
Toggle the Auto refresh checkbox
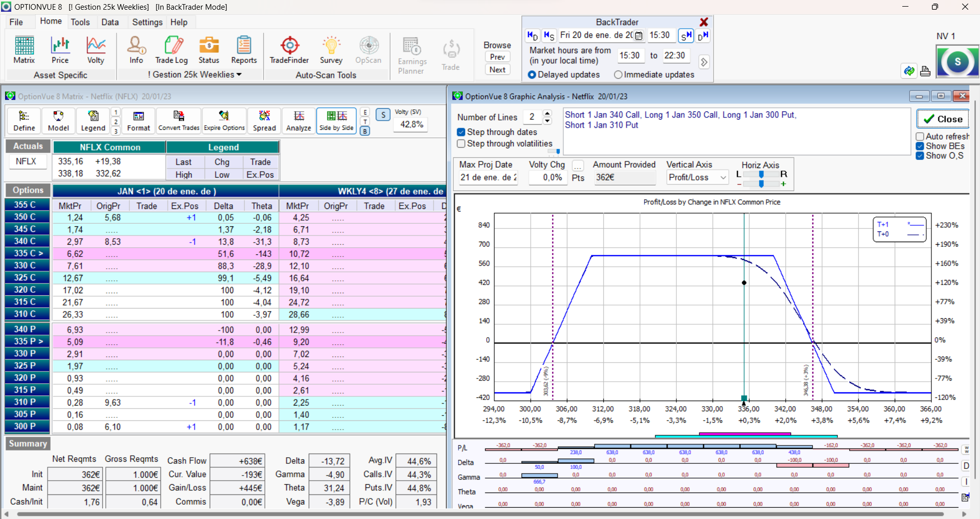tap(920, 136)
